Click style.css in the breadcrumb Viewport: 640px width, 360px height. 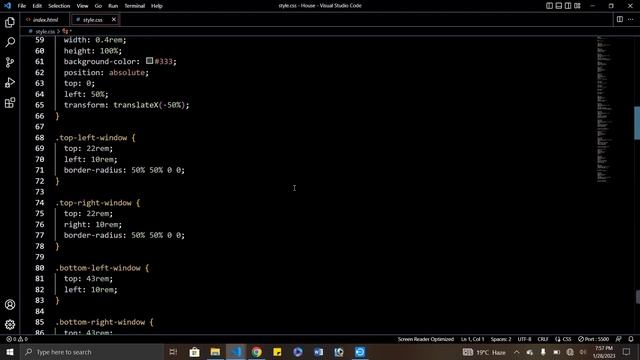point(44,31)
